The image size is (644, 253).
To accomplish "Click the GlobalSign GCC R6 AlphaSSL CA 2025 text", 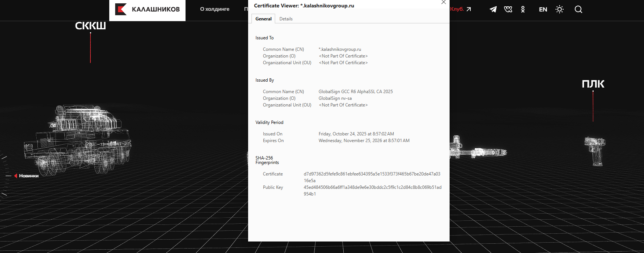I will pos(356,92).
